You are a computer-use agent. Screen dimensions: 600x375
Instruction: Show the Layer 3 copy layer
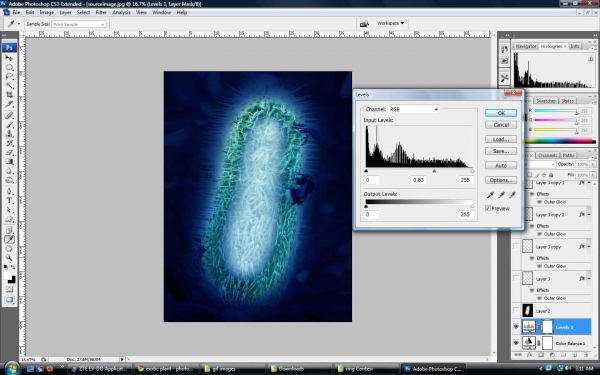516,246
